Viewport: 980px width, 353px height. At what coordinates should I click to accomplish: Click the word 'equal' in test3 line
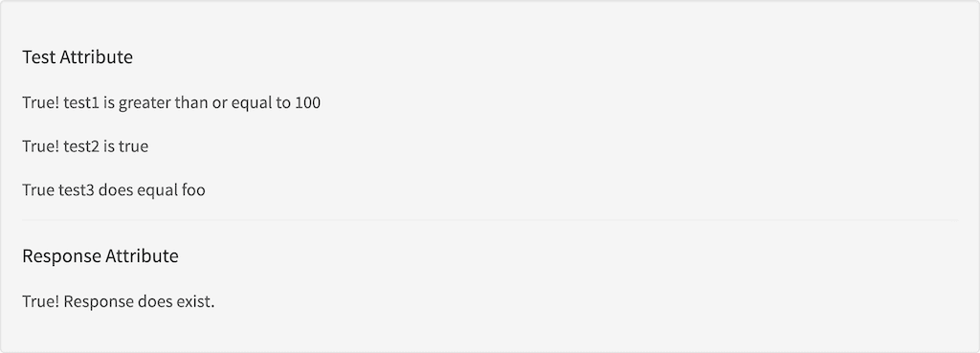pyautogui.click(x=158, y=190)
